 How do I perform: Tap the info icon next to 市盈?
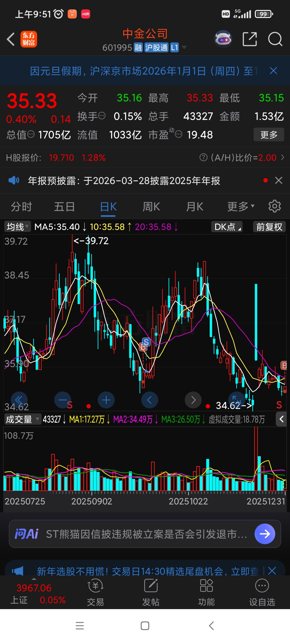(179, 134)
